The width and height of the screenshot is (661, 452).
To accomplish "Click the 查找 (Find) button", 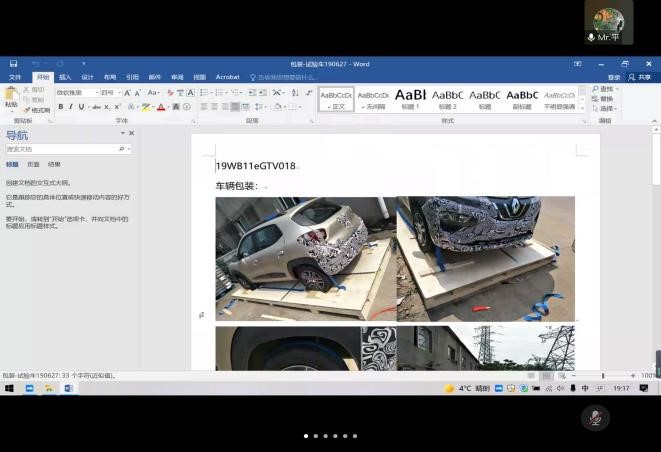I will click(x=605, y=89).
